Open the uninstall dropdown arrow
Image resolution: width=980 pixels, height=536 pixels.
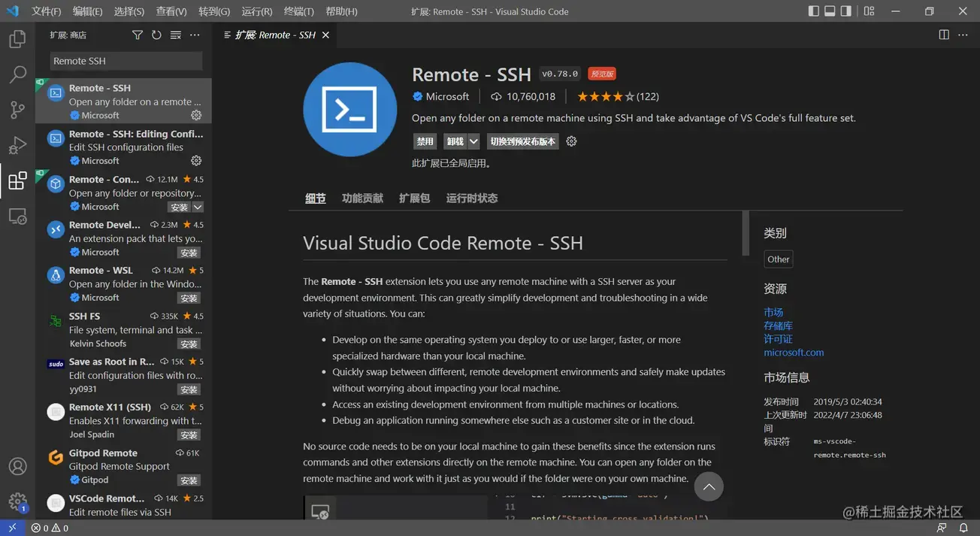pos(473,141)
